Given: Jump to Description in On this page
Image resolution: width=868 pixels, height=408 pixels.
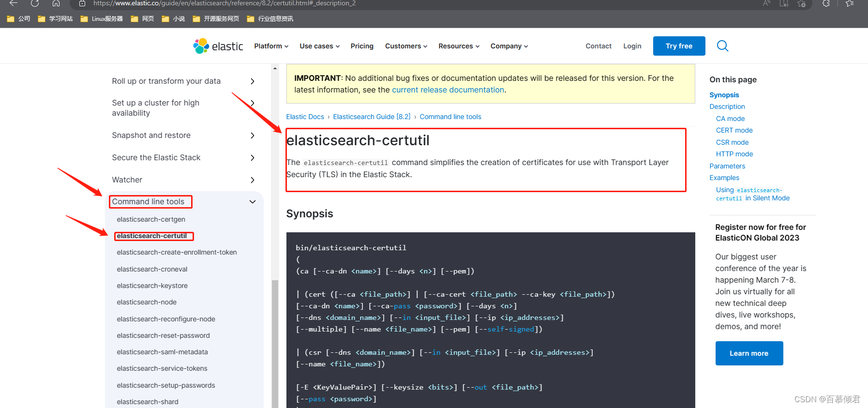Looking at the screenshot, I should (x=727, y=106).
